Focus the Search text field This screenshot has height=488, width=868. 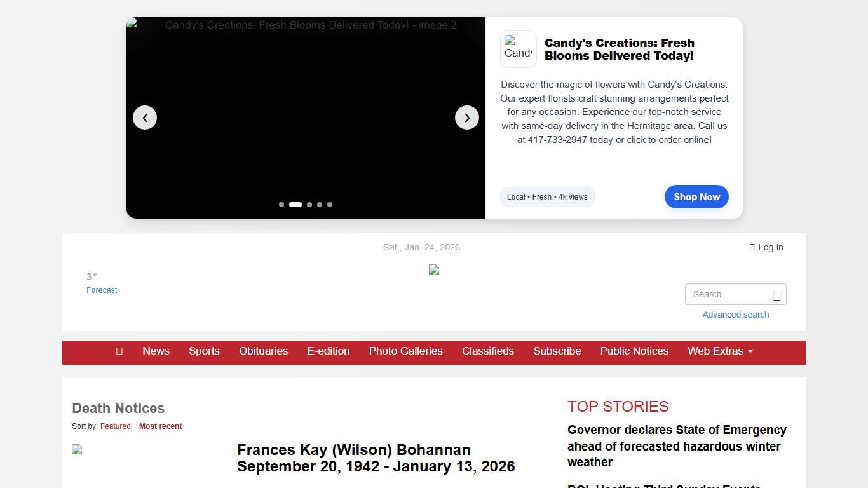click(728, 294)
